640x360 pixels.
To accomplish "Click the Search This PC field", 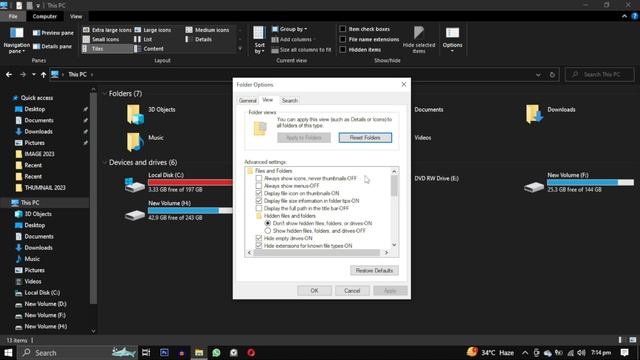I will [x=600, y=75].
